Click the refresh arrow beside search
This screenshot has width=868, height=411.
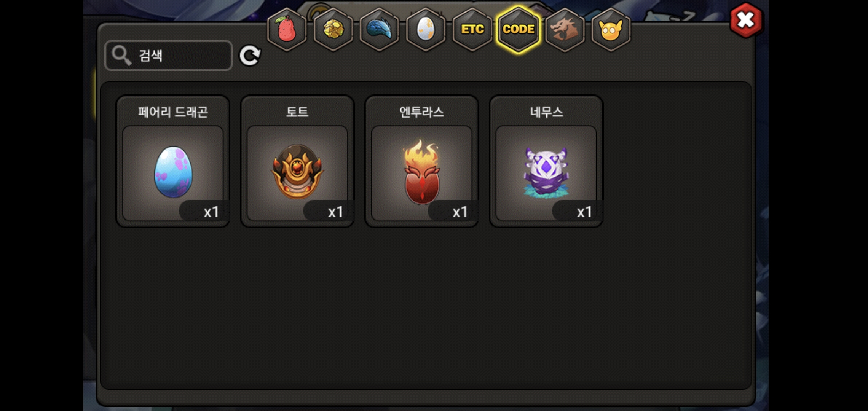[250, 56]
